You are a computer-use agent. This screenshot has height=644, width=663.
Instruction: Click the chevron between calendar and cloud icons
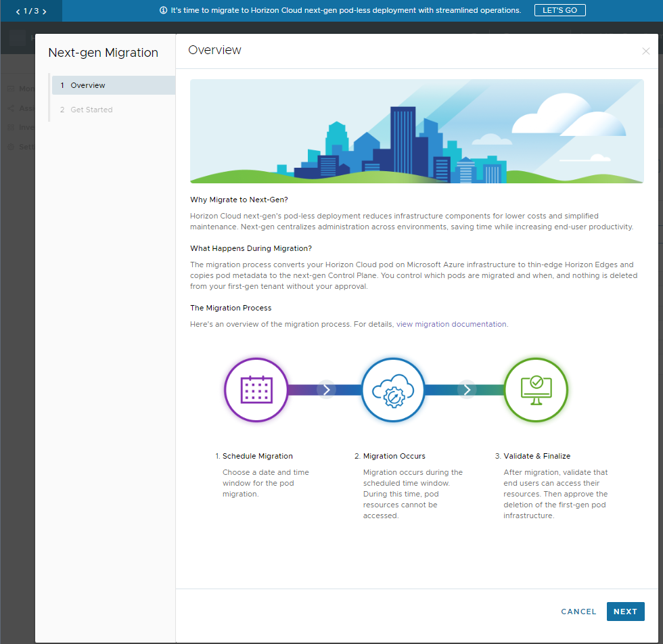tap(326, 390)
